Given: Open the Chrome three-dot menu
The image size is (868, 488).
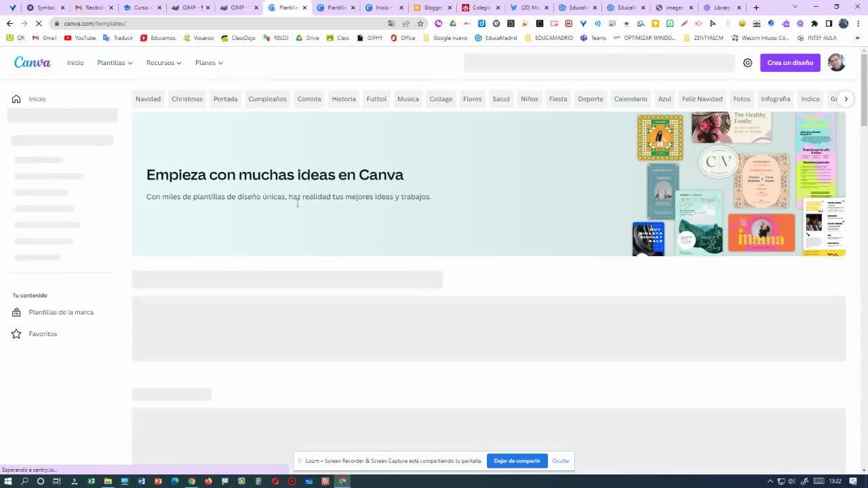Looking at the screenshot, I should (x=858, y=23).
